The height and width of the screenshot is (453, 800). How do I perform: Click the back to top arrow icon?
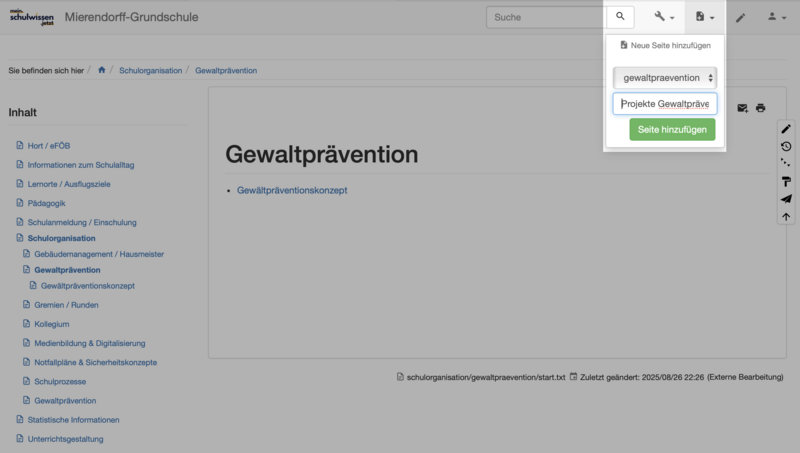point(786,216)
